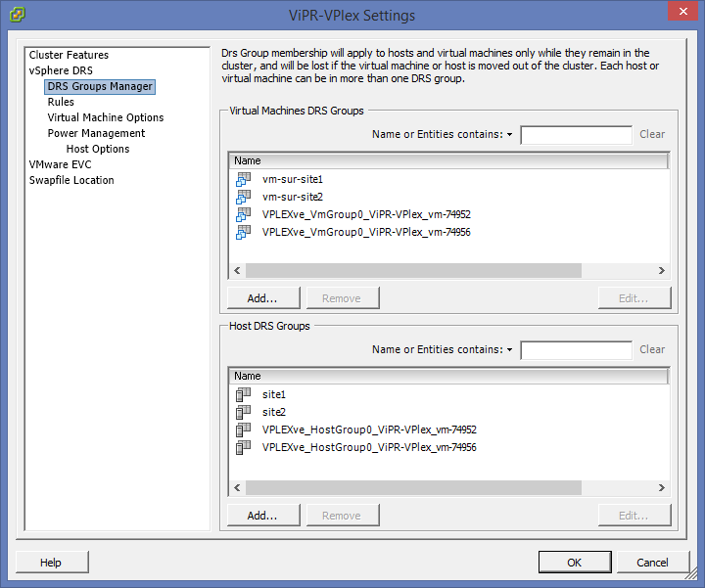Click the vm-sur-site1 VM group icon
Screen dimensions: 705x588
coord(244,180)
